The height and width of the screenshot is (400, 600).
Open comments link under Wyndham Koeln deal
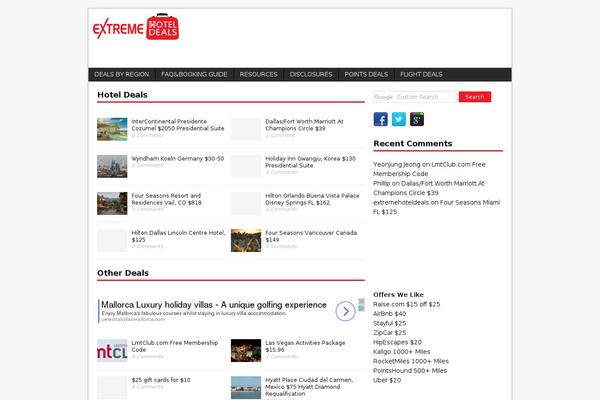point(147,165)
